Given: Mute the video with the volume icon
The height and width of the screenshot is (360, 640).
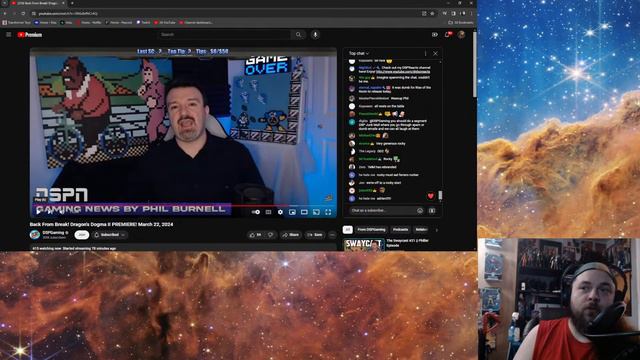Looking at the screenshot, I should click(61, 212).
